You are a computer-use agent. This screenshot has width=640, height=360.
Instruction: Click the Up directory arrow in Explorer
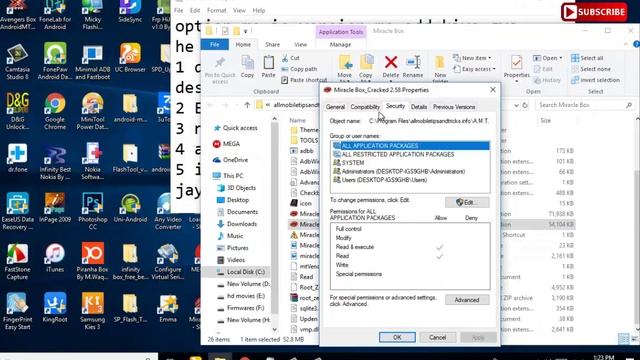[247, 105]
